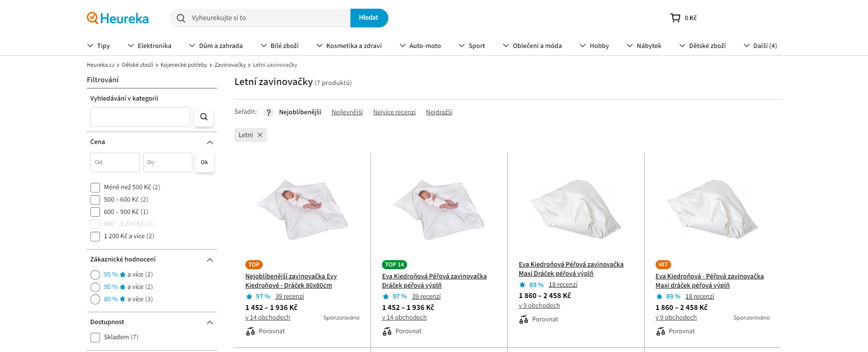Click the sorting help question mark

[269, 112]
